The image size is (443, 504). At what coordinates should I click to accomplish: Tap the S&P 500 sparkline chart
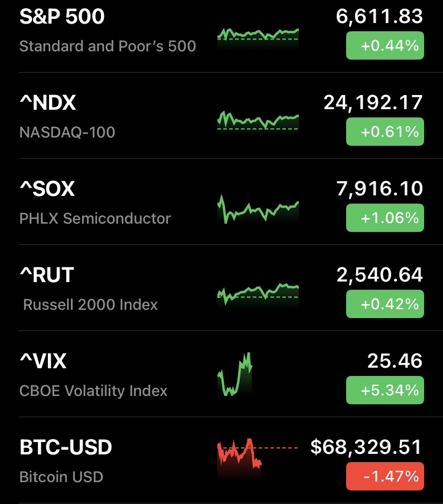(258, 35)
